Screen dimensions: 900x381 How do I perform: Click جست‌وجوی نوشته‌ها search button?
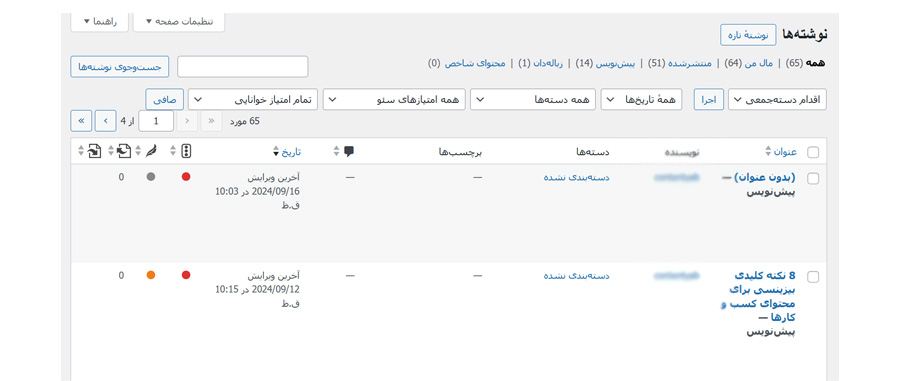[119, 67]
